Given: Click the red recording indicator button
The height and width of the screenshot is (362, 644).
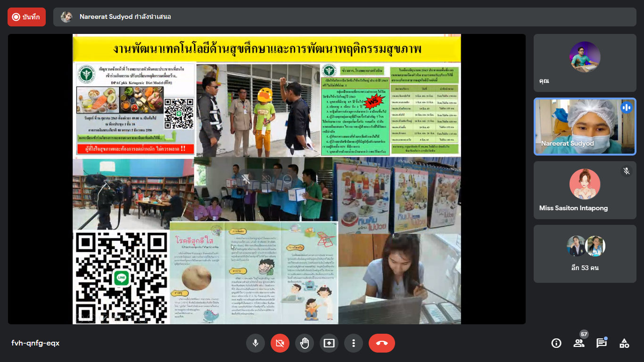Looking at the screenshot, I should pyautogui.click(x=26, y=17).
